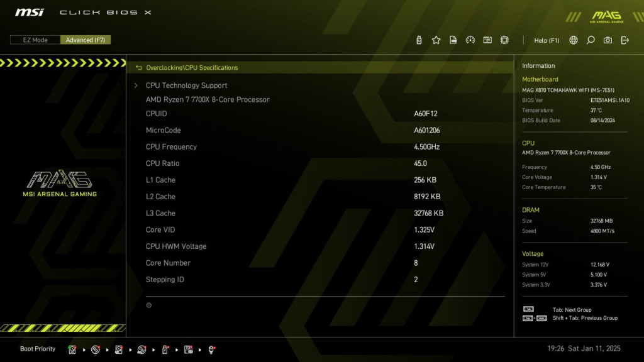Select the CPU Frequency row label

[x=171, y=146]
